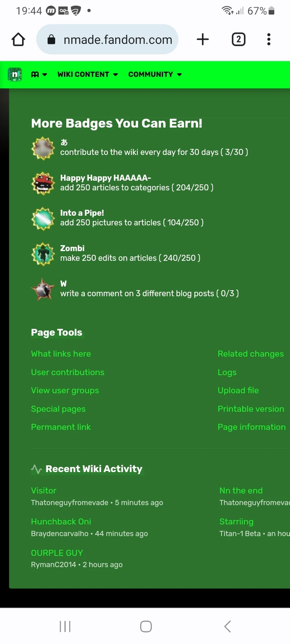
Task: Click the Into a Pipe! badge icon
Action: pyautogui.click(x=43, y=218)
